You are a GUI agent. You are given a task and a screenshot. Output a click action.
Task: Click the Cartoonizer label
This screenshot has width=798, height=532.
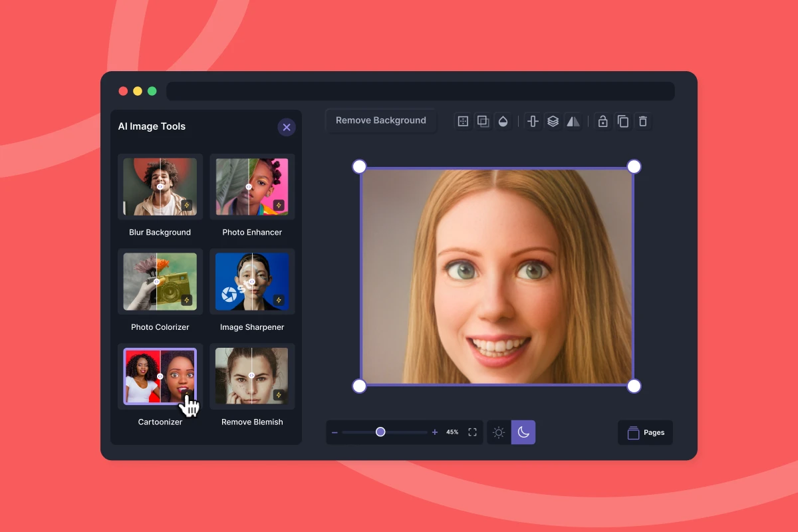(160, 422)
